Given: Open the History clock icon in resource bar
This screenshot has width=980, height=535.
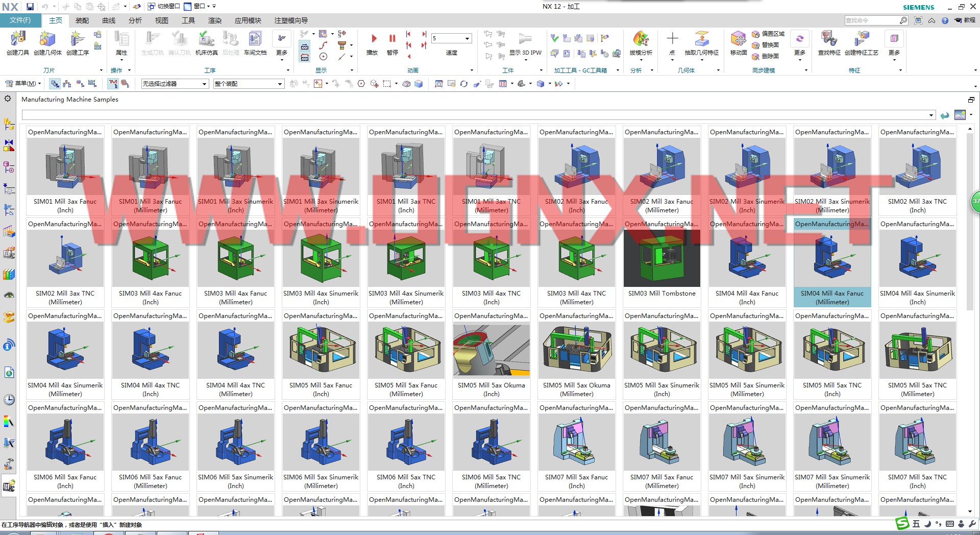Looking at the screenshot, I should coord(9,400).
